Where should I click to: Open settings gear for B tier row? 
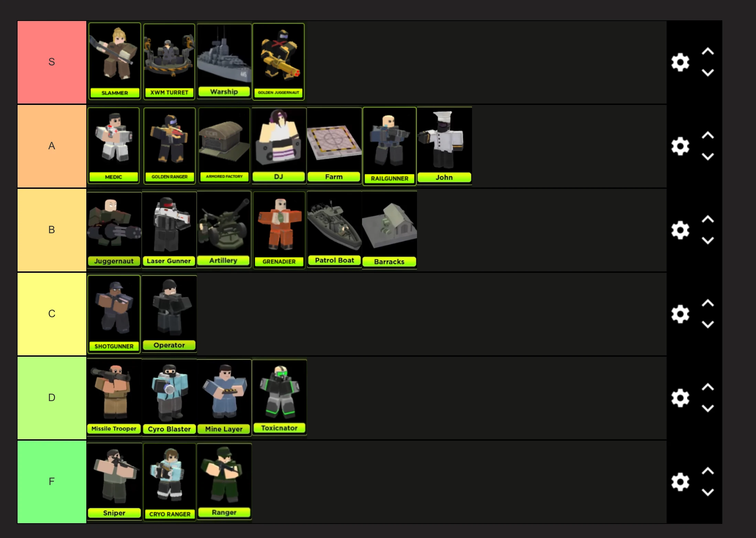pos(680,230)
